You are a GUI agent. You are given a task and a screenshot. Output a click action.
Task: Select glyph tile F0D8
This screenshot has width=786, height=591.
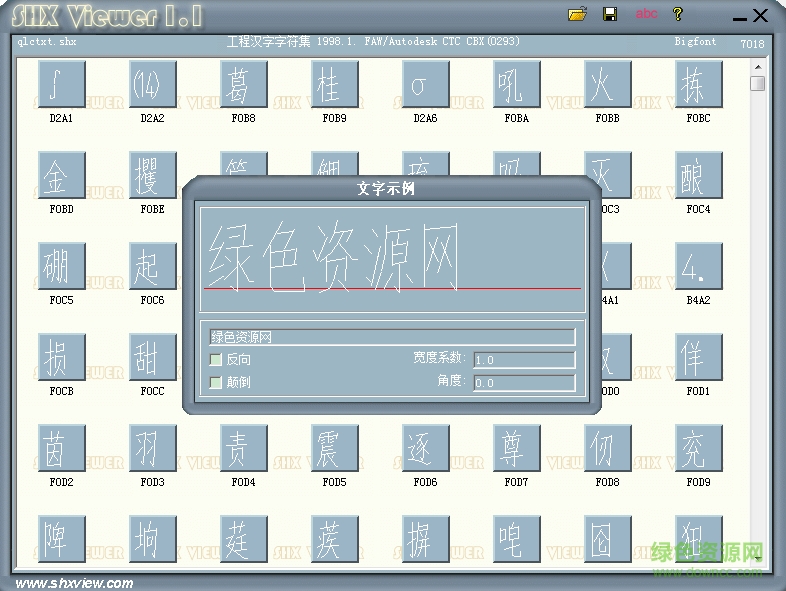(608, 448)
